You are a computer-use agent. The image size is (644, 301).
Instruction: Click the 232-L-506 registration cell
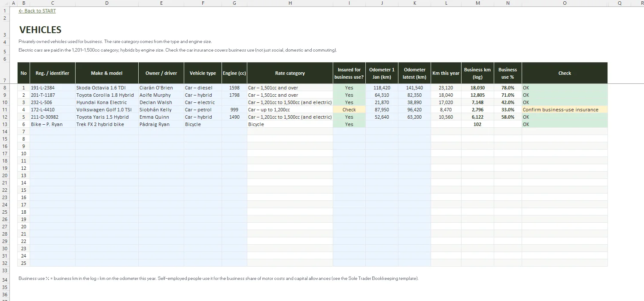coord(52,102)
